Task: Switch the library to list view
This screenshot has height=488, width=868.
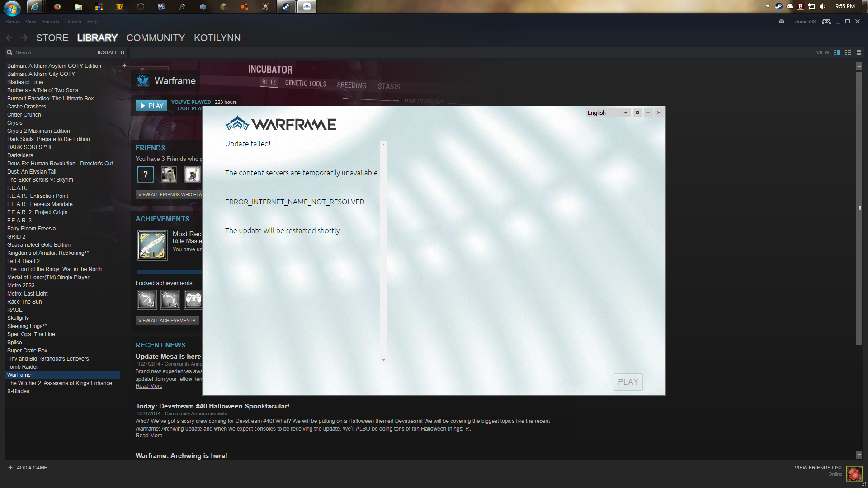Action: click(x=848, y=52)
